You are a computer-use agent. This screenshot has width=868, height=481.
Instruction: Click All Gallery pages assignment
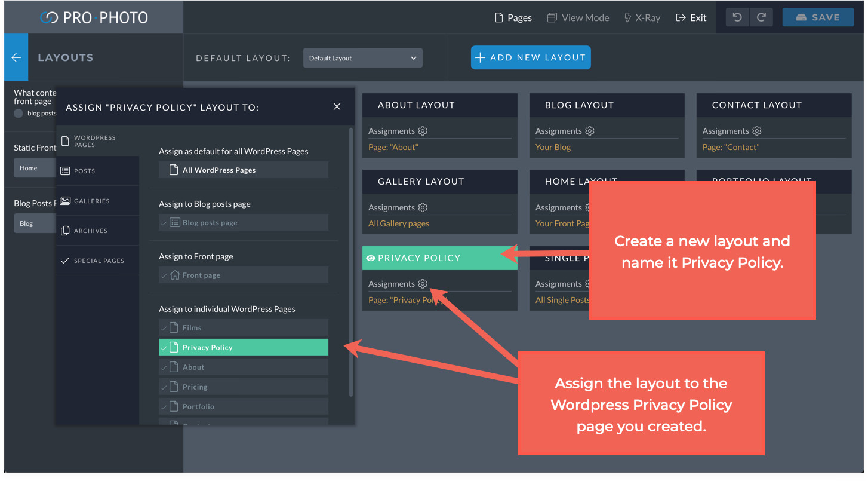point(399,223)
